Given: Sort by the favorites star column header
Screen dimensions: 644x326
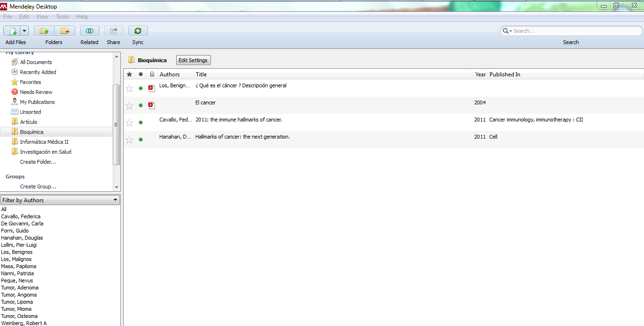Looking at the screenshot, I should point(129,75).
